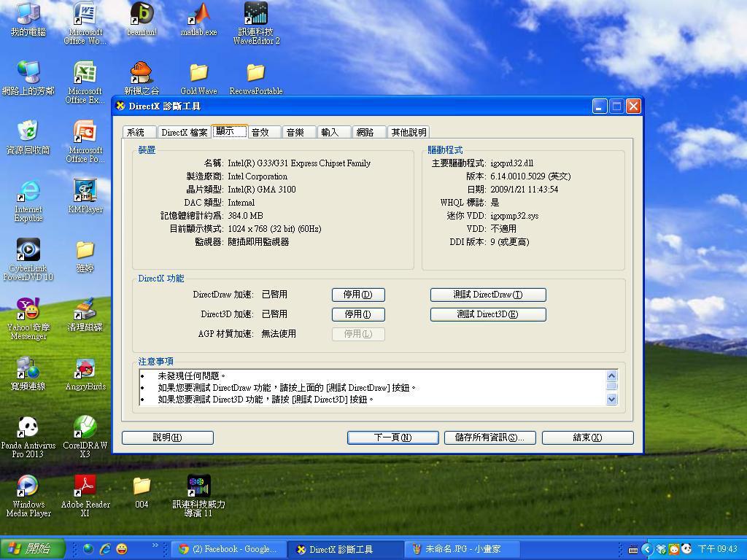Switch to Facebook Chrome taskbar window
Screen dimensions: 747x560
[228, 549]
